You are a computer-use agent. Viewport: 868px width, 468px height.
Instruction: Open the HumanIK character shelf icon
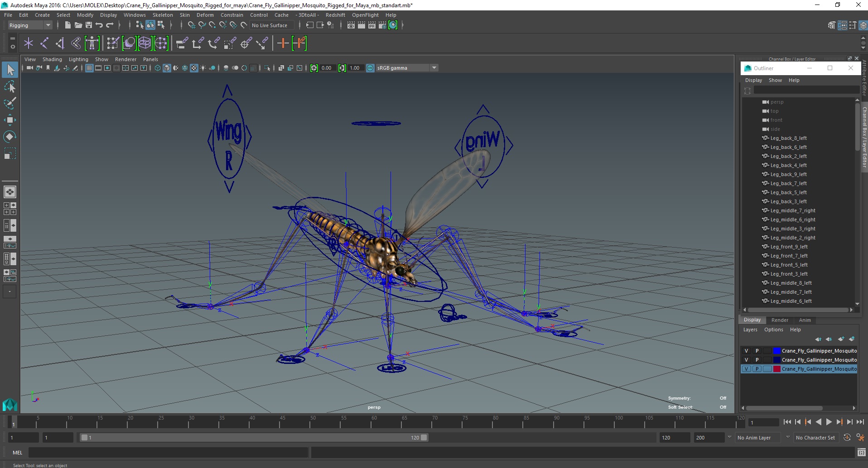click(x=92, y=43)
